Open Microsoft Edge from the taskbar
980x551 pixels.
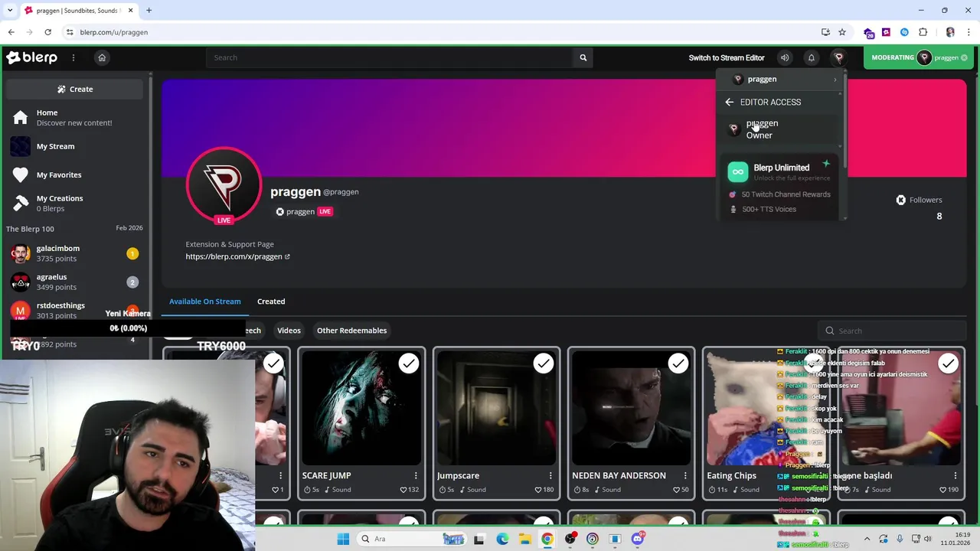pyautogui.click(x=502, y=539)
